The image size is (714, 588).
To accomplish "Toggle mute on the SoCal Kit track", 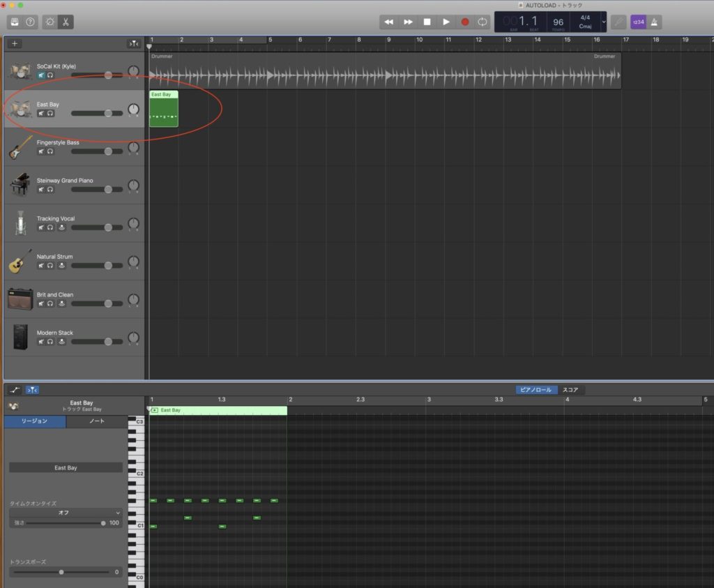I will pyautogui.click(x=41, y=75).
